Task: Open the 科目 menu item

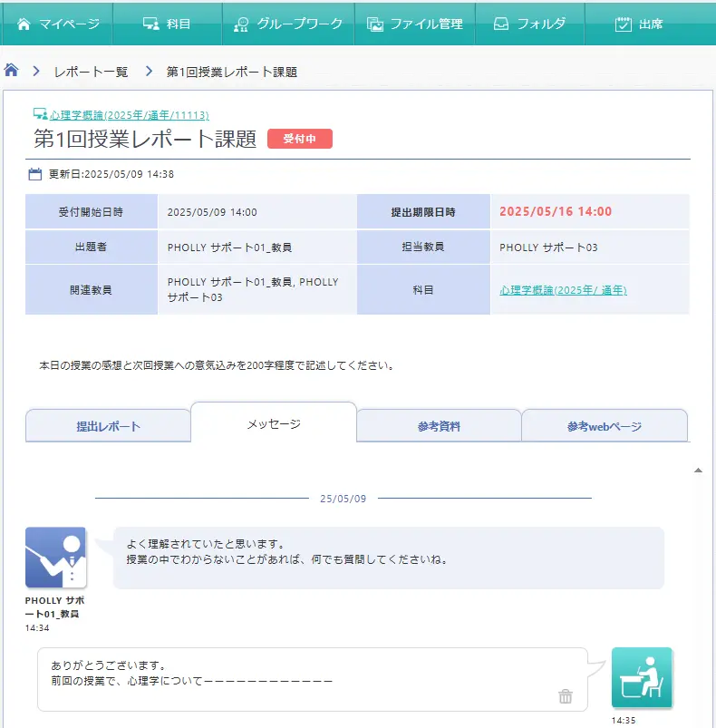Action: click(168, 24)
